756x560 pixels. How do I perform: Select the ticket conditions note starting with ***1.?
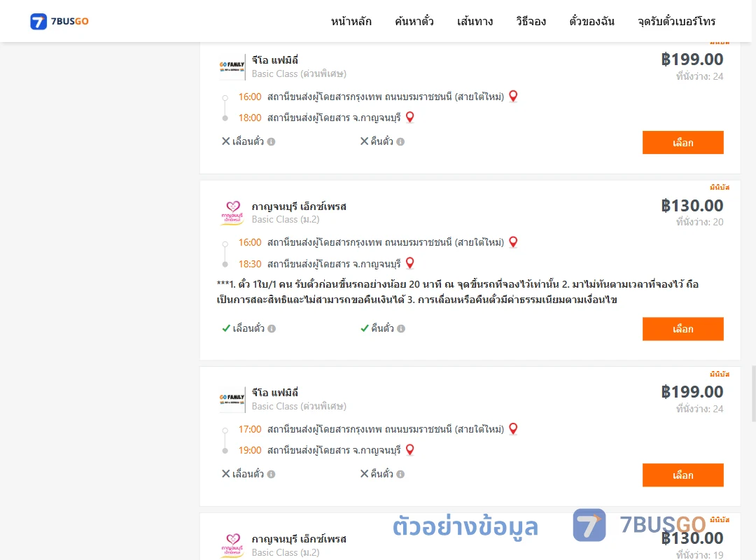point(458,292)
